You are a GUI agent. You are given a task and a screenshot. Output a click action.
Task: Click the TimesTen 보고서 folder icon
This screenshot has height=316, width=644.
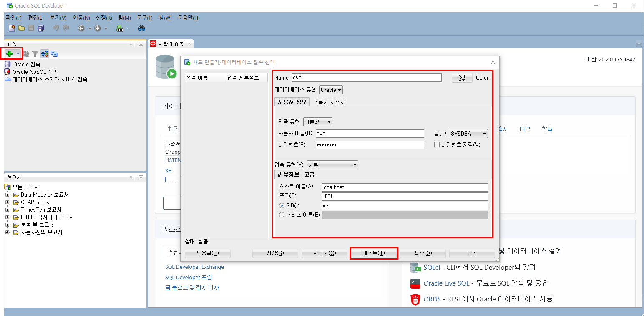click(x=16, y=210)
